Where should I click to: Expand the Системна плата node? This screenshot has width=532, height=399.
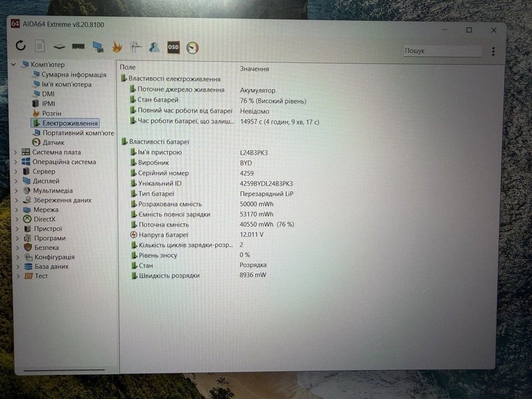point(15,152)
